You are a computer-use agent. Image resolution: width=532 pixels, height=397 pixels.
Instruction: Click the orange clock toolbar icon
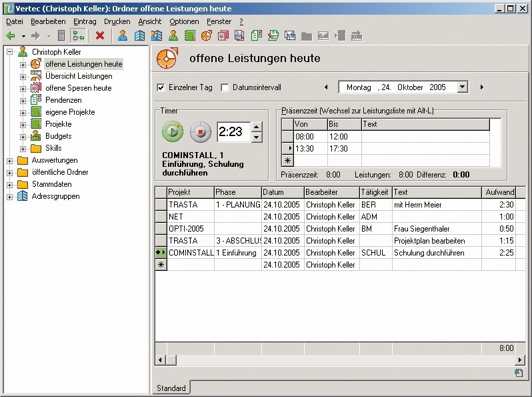coord(206,35)
